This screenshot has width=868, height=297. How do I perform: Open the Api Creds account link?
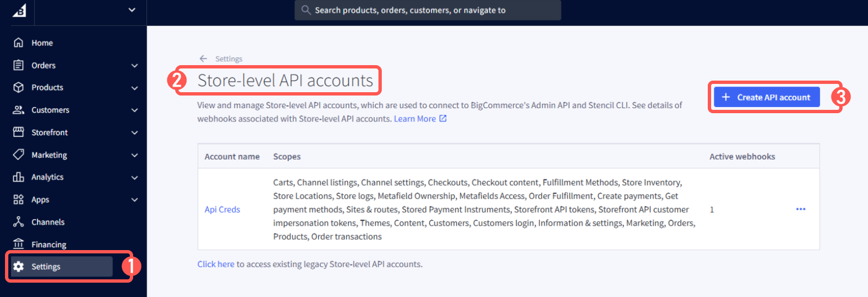222,209
